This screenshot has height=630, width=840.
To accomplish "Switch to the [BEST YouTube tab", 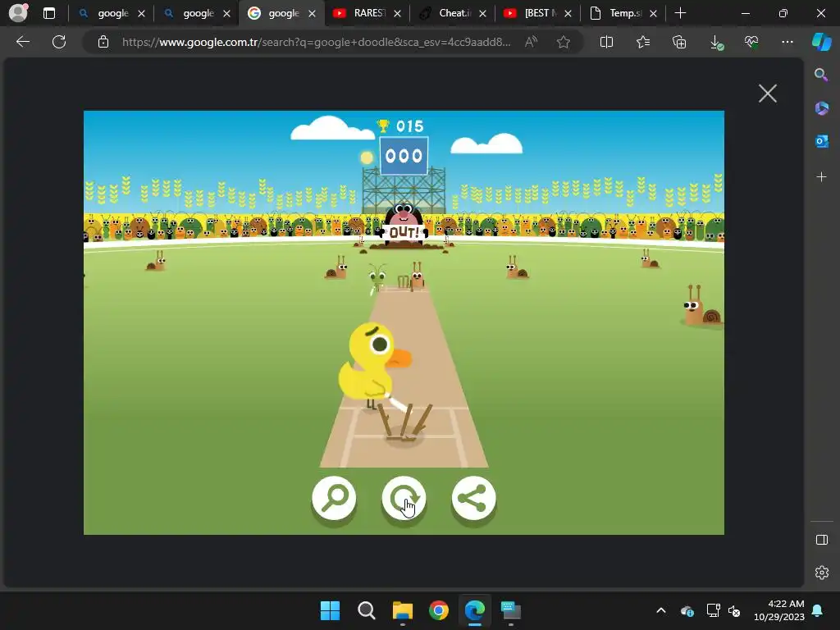I will click(537, 13).
